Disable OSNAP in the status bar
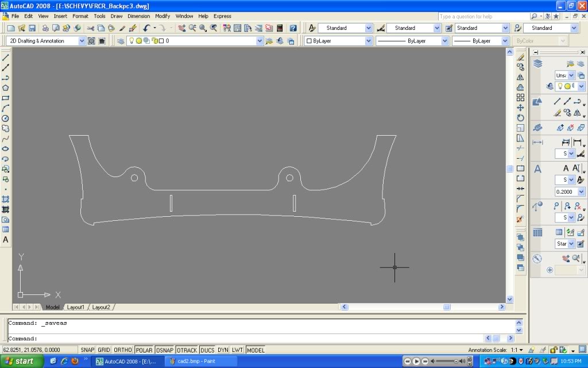The width and height of the screenshot is (588, 368). (x=165, y=350)
